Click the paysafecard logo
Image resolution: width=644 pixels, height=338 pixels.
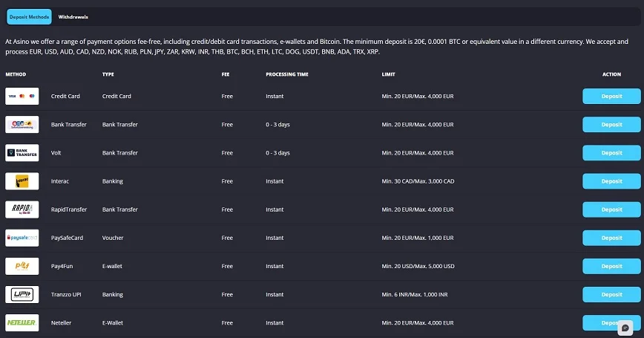click(x=22, y=238)
